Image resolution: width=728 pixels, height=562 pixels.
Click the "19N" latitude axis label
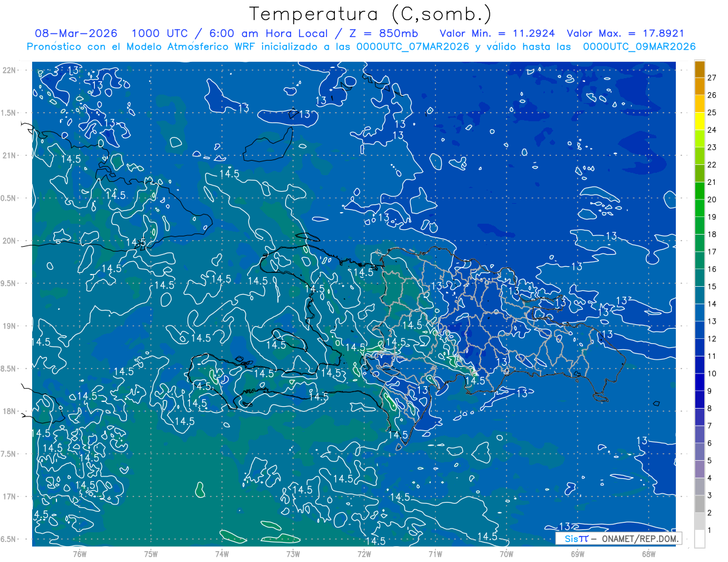(x=9, y=326)
